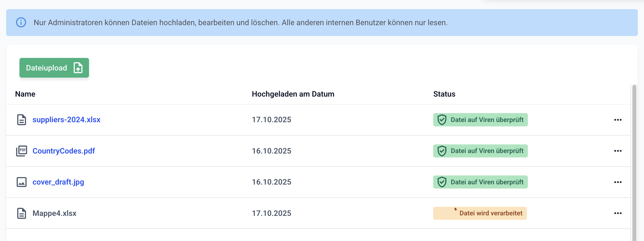Click the PDF icon beside CountryCodes.pdf
The height and width of the screenshot is (241, 644).
[21, 151]
